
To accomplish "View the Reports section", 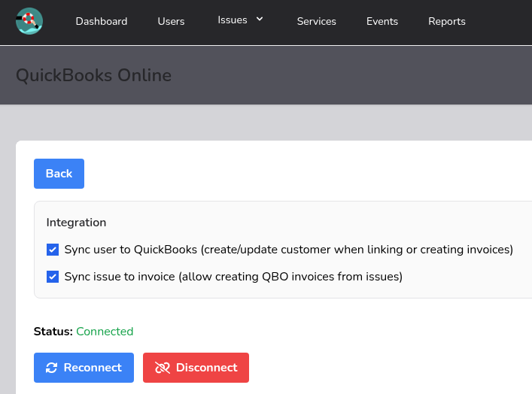I will pos(447,21).
